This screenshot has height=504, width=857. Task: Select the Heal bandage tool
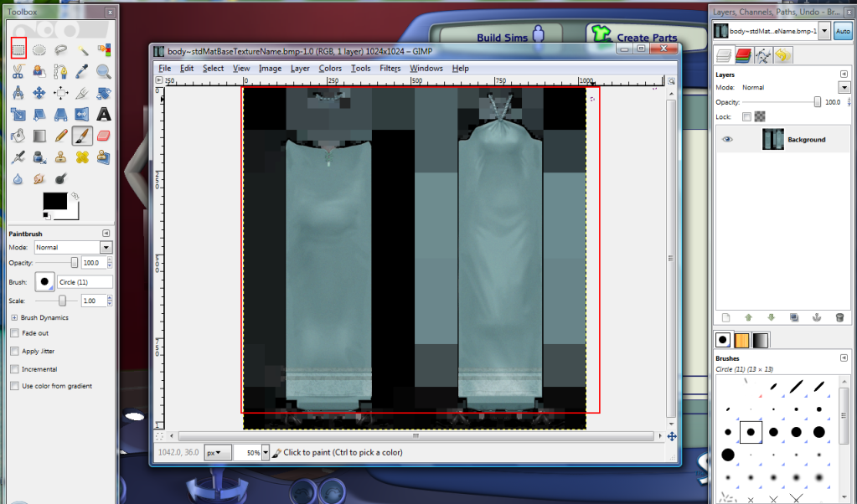(x=82, y=157)
